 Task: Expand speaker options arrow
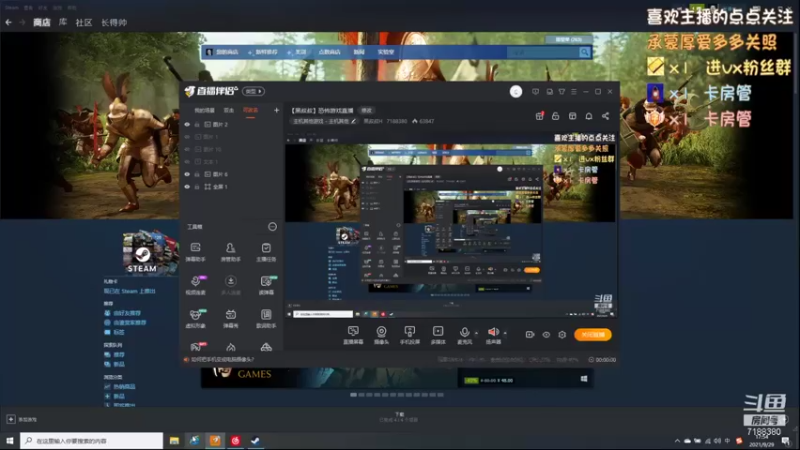click(505, 333)
